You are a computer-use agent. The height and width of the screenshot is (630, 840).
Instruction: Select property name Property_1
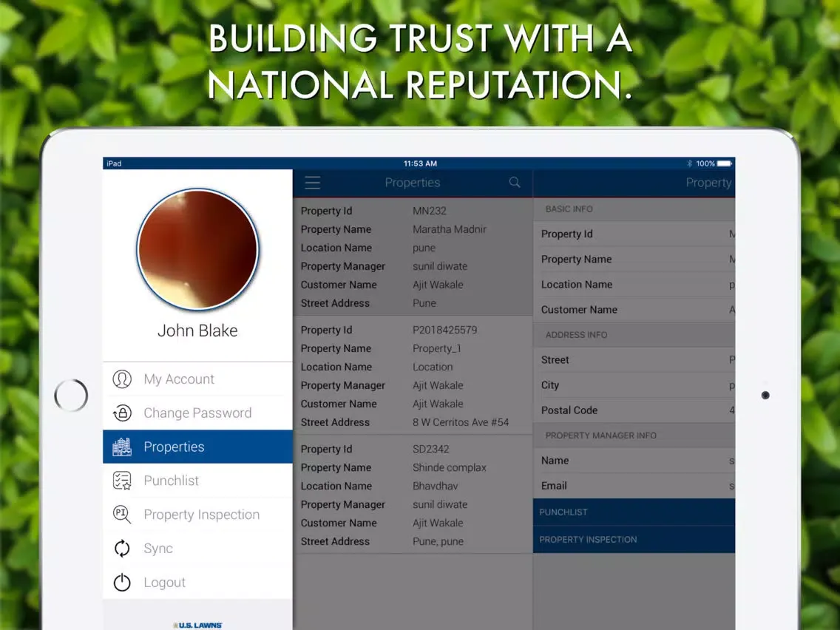click(x=436, y=349)
